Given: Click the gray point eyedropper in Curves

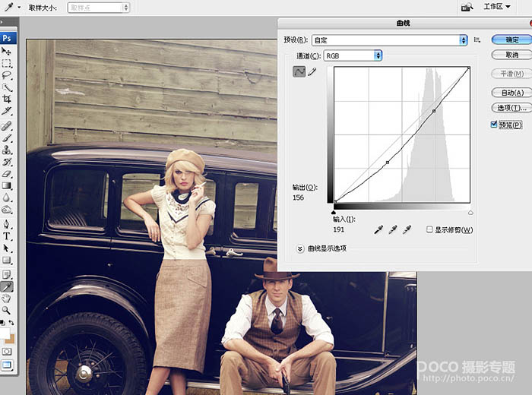Looking at the screenshot, I should tap(392, 229).
